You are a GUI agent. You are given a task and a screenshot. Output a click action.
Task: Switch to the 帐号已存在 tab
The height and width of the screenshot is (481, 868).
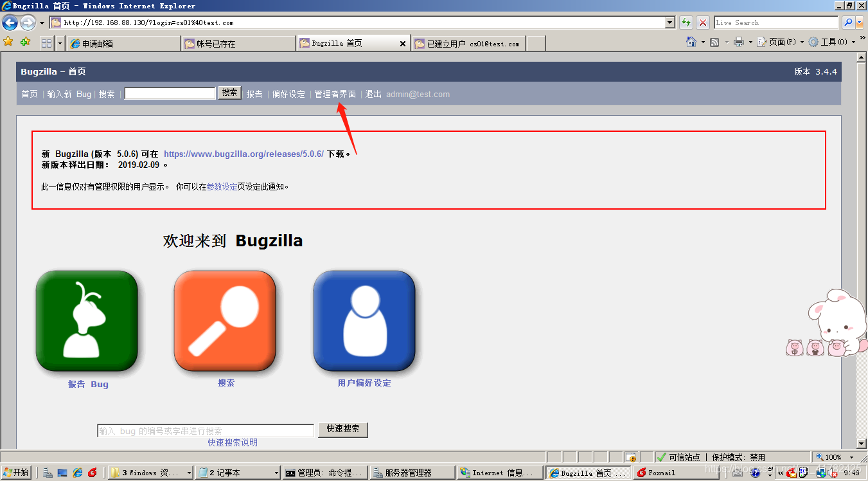(x=238, y=43)
